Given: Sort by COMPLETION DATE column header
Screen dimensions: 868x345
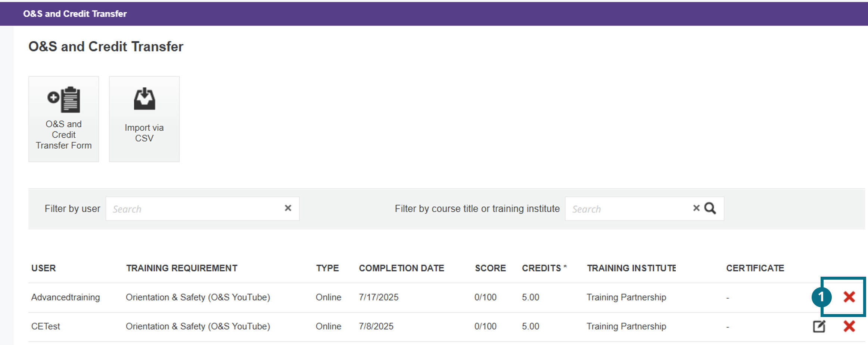Looking at the screenshot, I should 401,268.
